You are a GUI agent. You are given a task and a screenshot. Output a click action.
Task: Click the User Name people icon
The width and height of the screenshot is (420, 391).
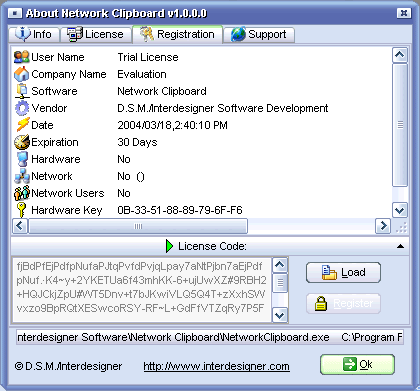tap(22, 57)
